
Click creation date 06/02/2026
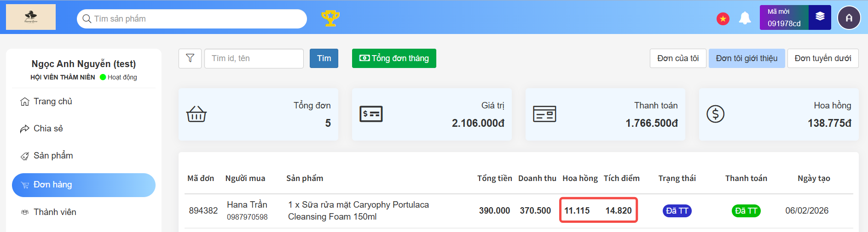pos(807,211)
